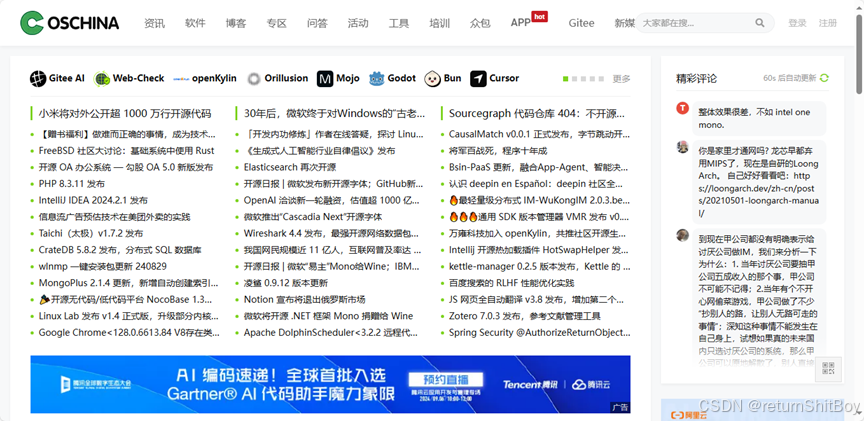Open the APP nav item
The image size is (864, 421).
(520, 23)
